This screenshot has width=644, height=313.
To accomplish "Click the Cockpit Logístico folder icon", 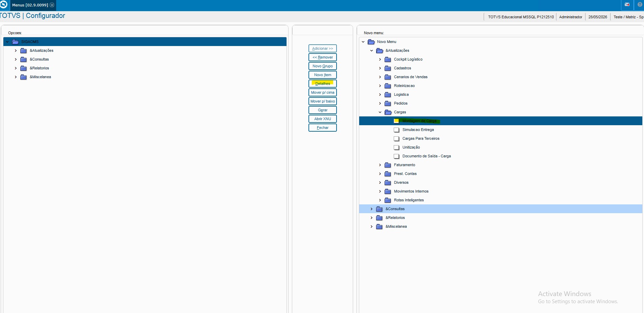I will click(388, 59).
